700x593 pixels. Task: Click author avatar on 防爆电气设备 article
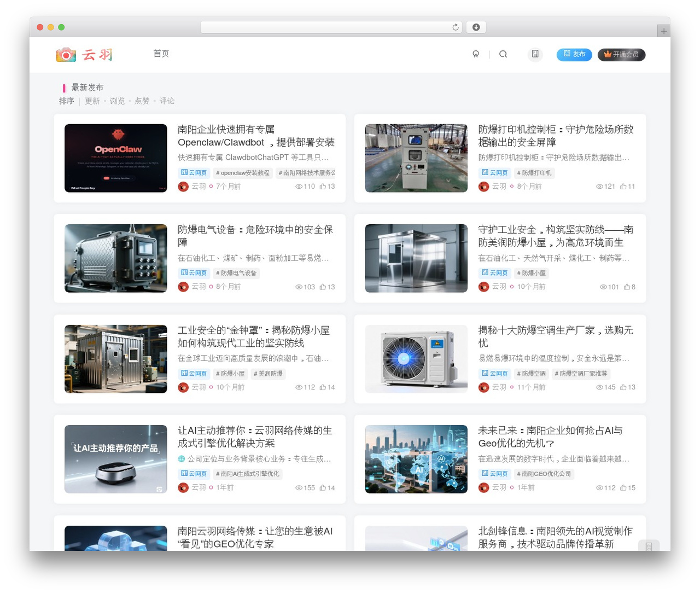(x=183, y=287)
